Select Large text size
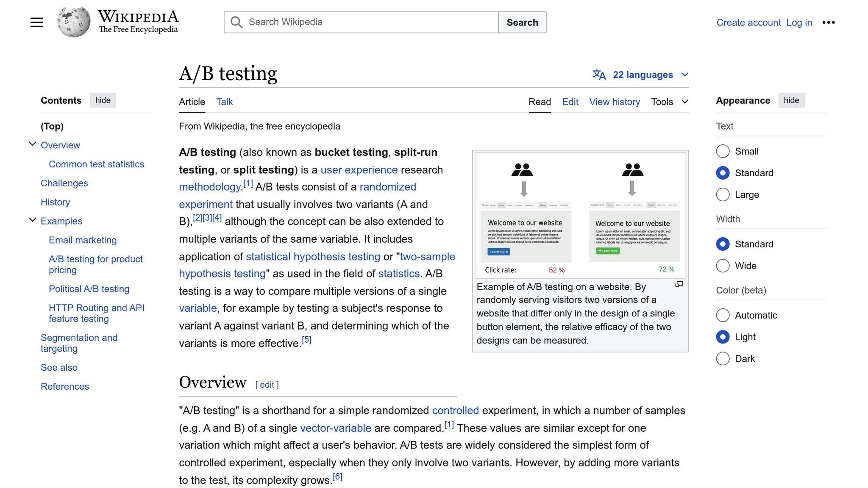The image size is (868, 488). [723, 194]
